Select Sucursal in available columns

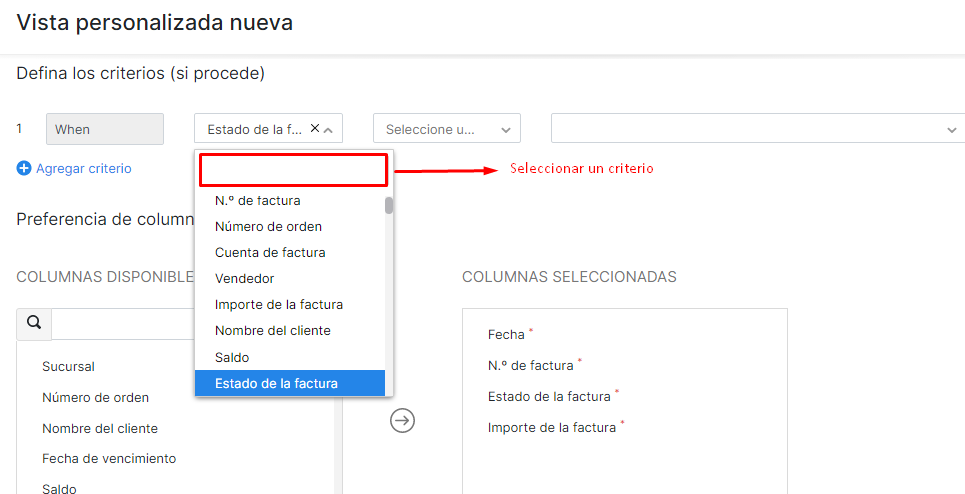pos(68,367)
